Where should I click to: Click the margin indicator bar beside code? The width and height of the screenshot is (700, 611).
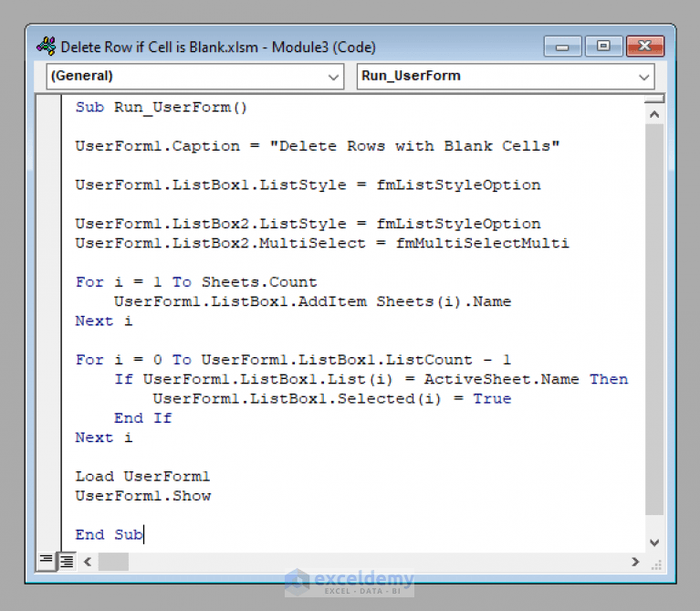tap(48, 324)
